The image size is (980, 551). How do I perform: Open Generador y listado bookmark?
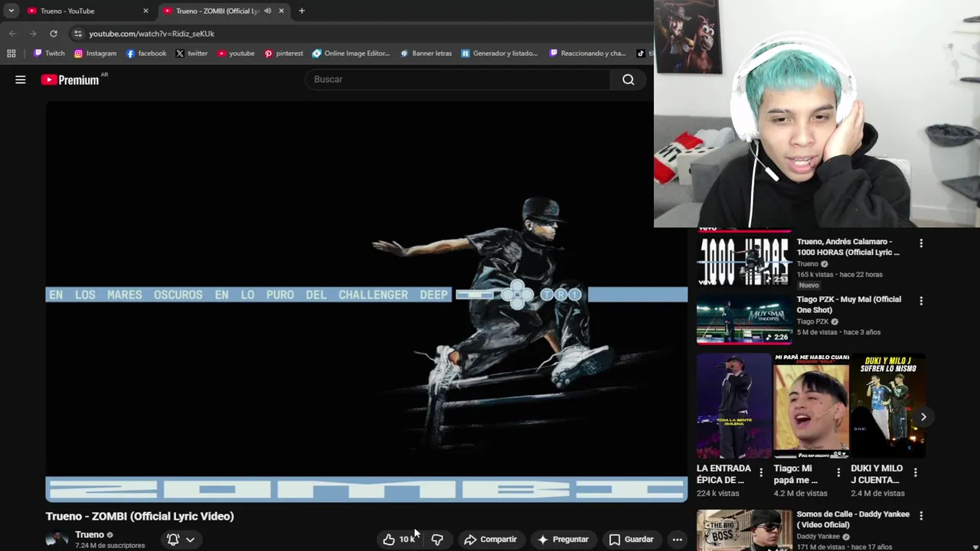click(499, 54)
